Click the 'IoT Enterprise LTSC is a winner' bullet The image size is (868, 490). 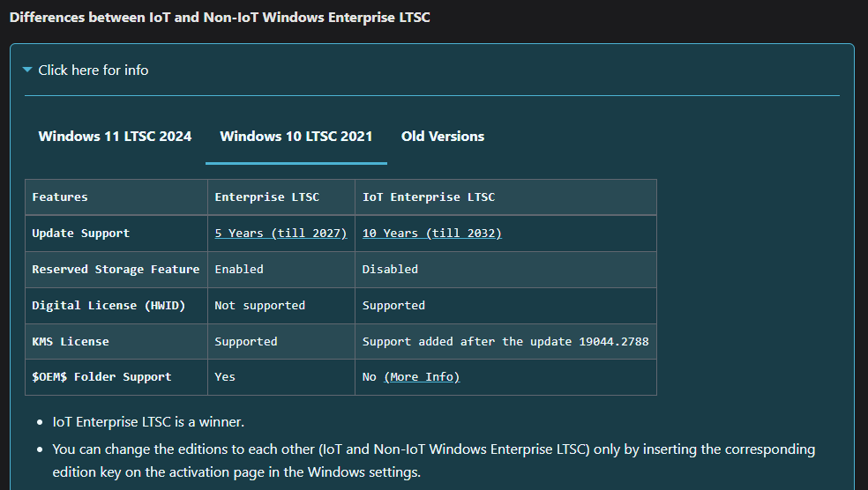click(x=148, y=422)
